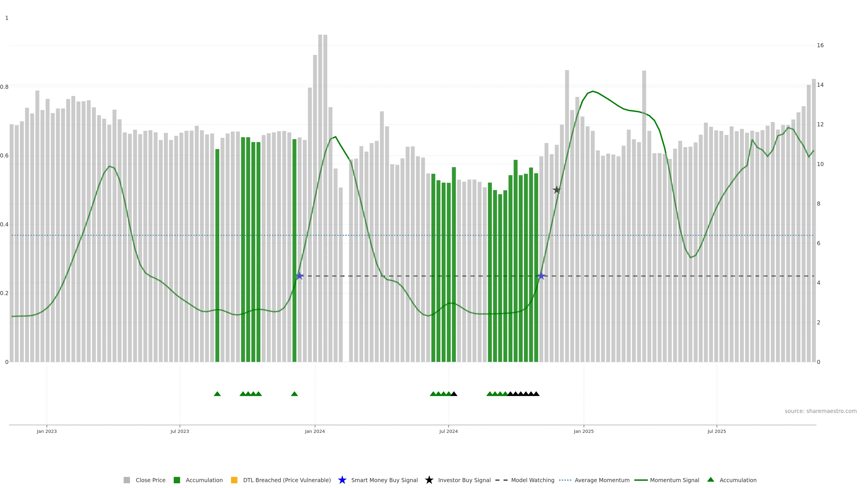
Task: Click the second blue Smart Money star marker
Action: point(541,276)
